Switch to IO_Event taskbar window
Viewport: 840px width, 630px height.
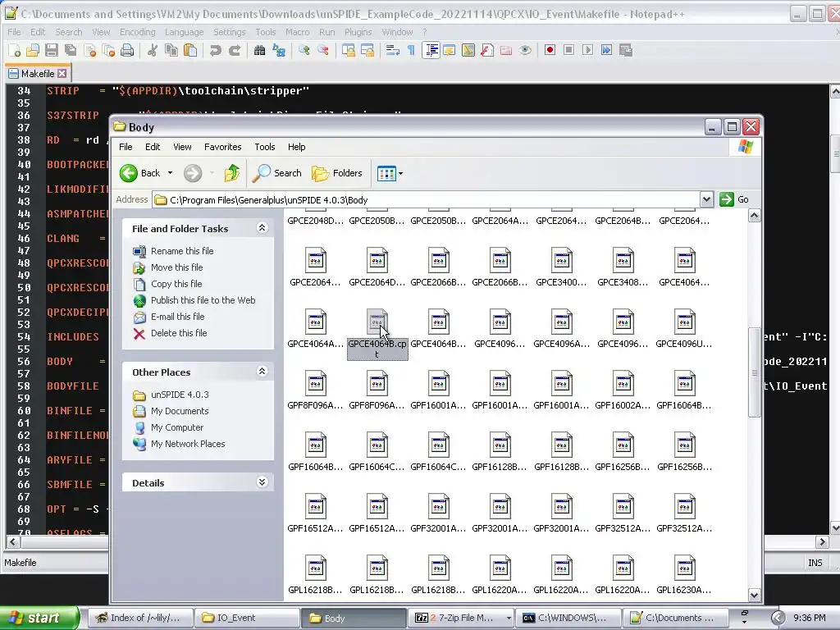coord(245,619)
